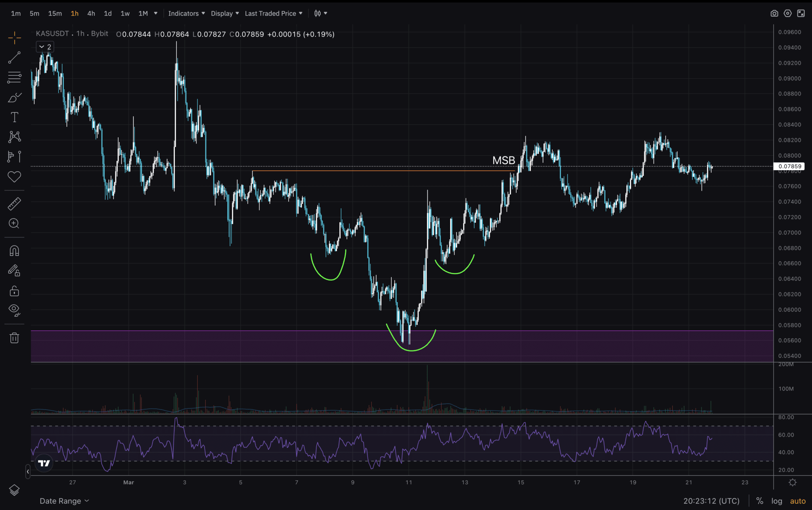This screenshot has width=812, height=510.
Task: Open the candlestick chart type dropdown
Action: [x=321, y=13]
